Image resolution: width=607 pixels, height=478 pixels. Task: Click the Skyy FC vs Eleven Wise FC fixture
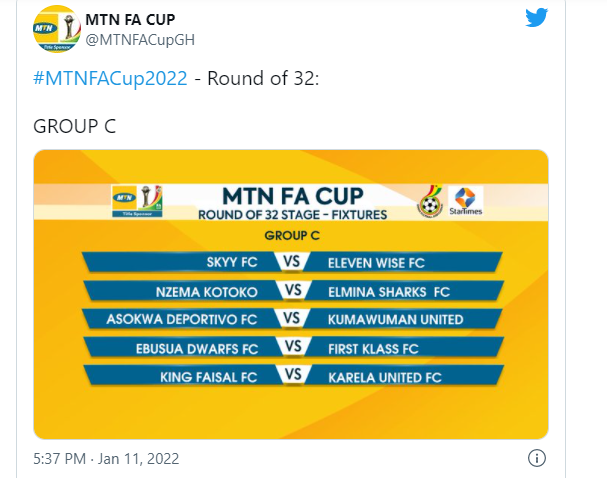click(x=292, y=262)
